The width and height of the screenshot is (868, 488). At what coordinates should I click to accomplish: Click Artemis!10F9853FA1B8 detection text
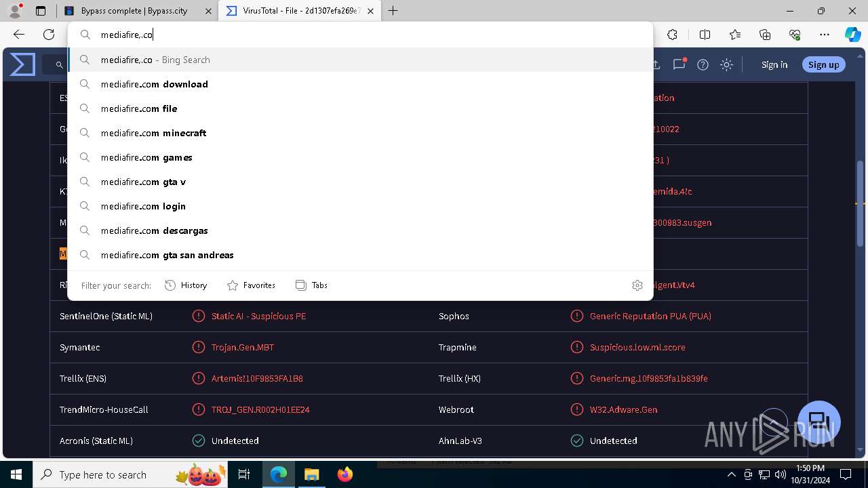tap(257, 378)
